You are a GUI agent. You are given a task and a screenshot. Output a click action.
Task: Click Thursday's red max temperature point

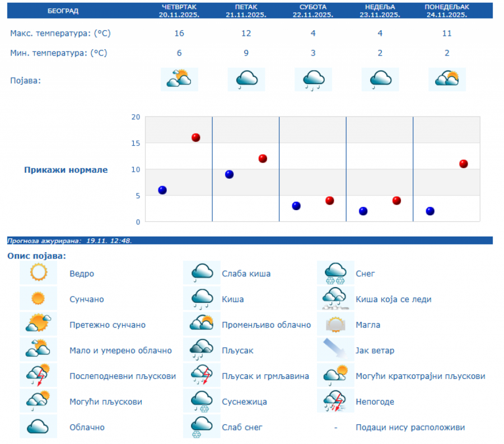coord(195,137)
